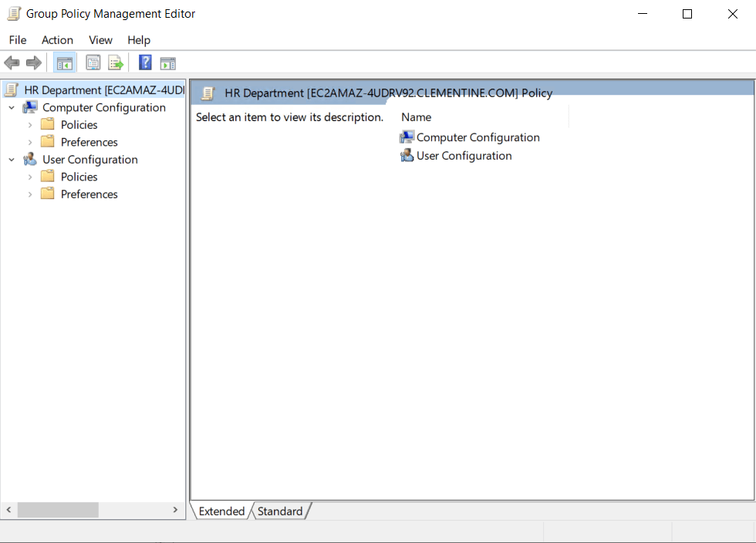Click the horizontal scrollbar's right arrow
756x543 pixels.
pyautogui.click(x=175, y=510)
